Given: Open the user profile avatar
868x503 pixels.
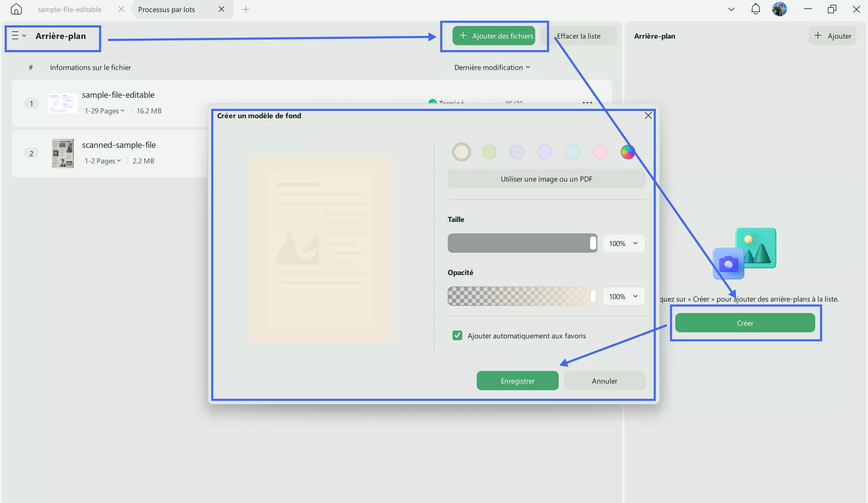Looking at the screenshot, I should 779,9.
